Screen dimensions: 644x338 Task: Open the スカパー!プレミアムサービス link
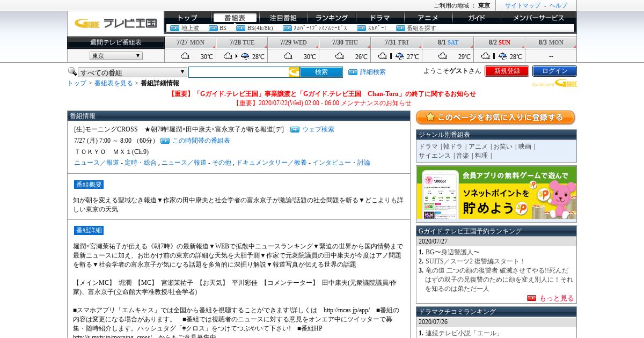click(x=320, y=28)
